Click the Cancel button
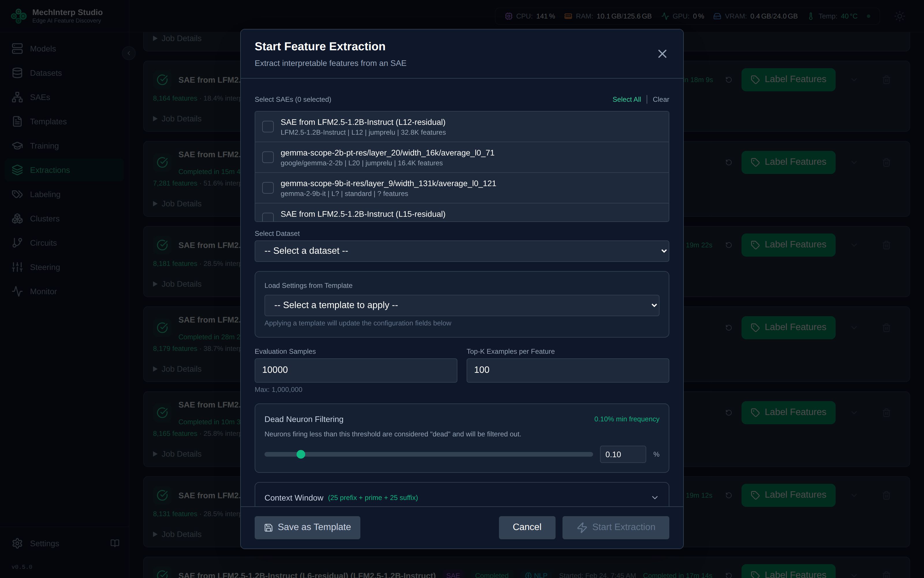 tap(527, 527)
